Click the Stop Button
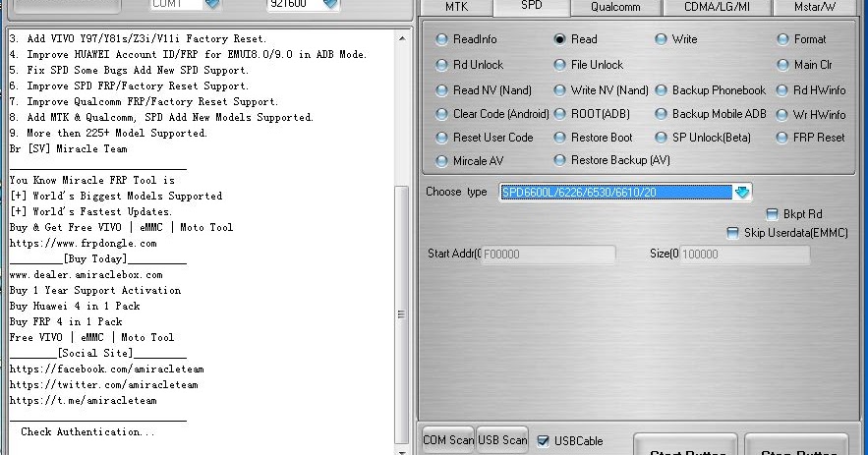The height and width of the screenshot is (455, 868). pos(796,445)
